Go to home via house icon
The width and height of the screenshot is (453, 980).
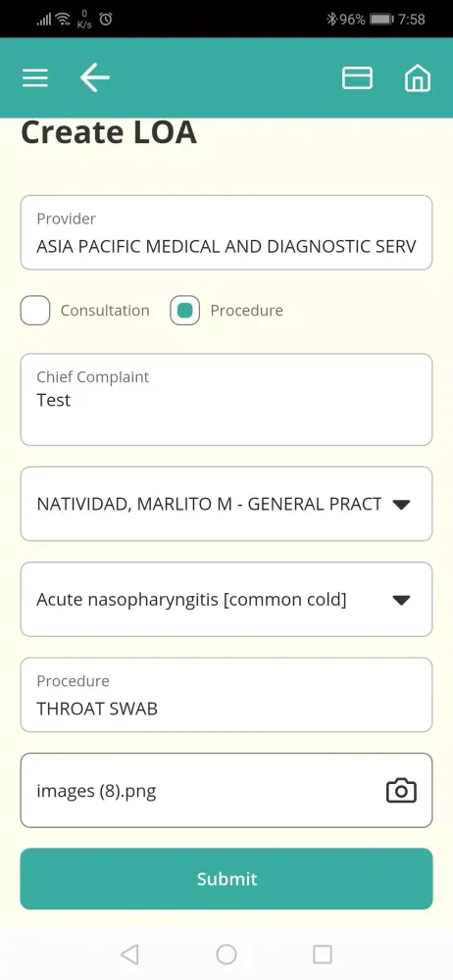coord(418,78)
